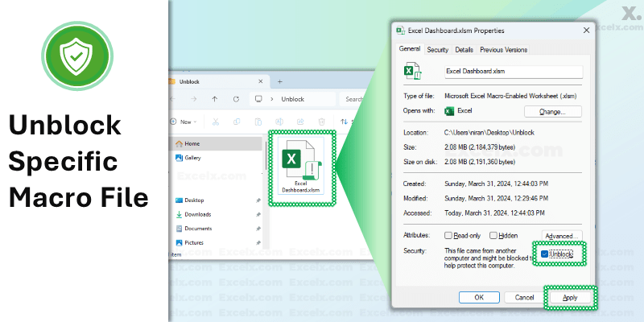Click Apply in the Properties dialog
The height and width of the screenshot is (322, 644).
tap(570, 298)
